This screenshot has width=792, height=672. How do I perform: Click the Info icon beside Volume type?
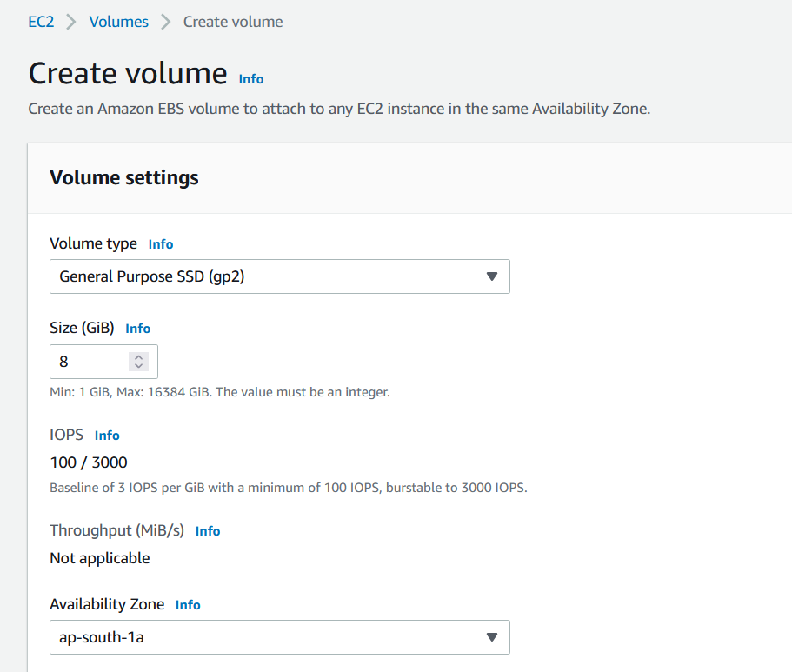click(160, 244)
